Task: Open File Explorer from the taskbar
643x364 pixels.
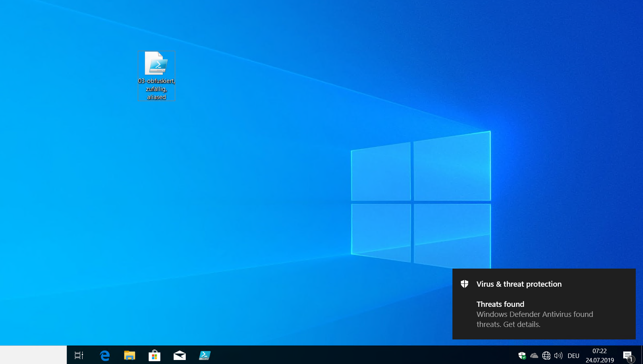Action: [x=129, y=355]
